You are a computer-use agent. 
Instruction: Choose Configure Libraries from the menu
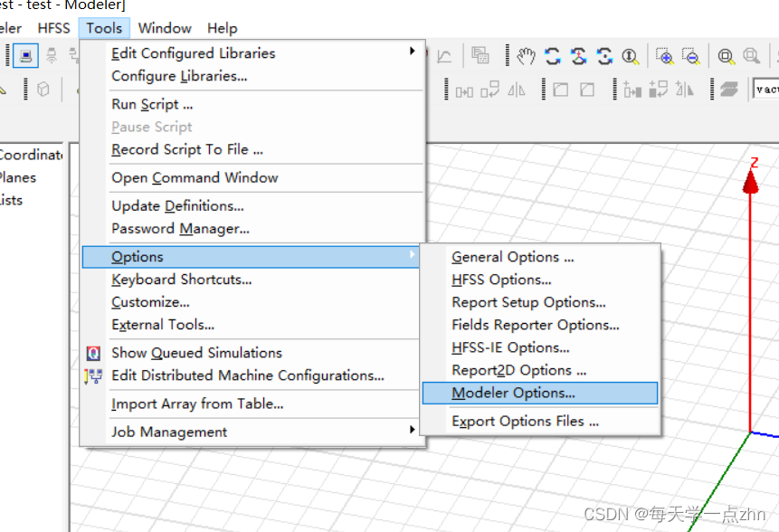coord(179,76)
